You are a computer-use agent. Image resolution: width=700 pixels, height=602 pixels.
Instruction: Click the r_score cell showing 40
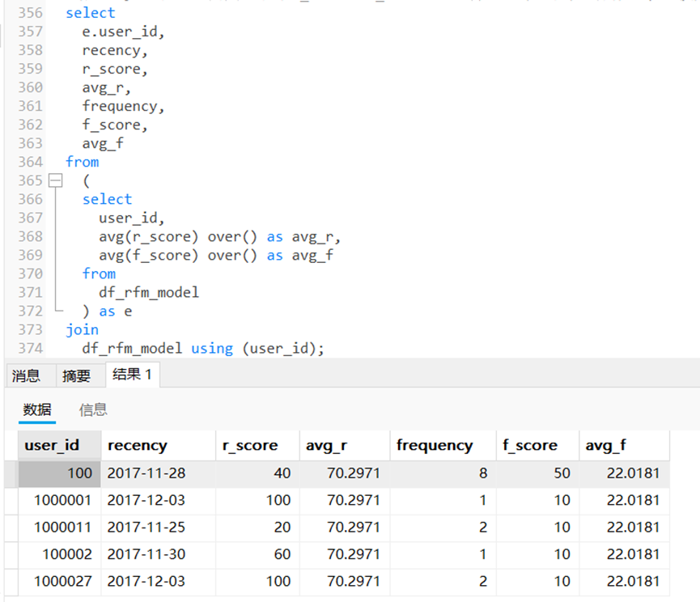tap(257, 473)
